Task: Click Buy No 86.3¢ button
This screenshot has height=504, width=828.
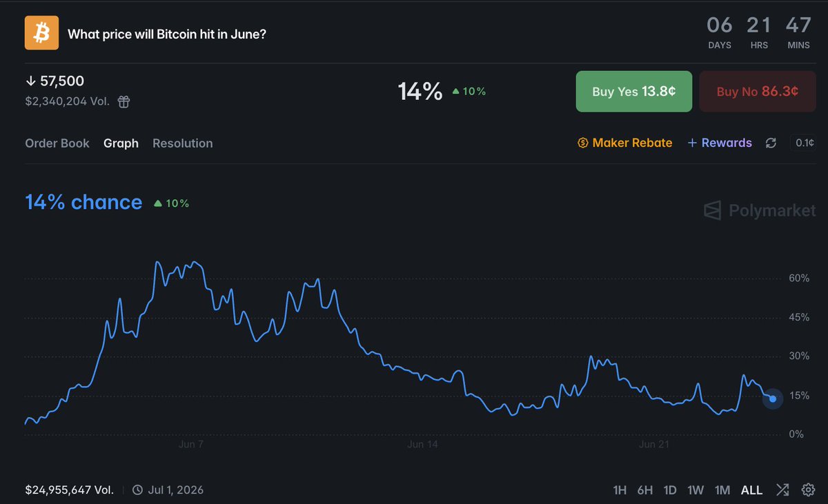Action: (x=758, y=91)
